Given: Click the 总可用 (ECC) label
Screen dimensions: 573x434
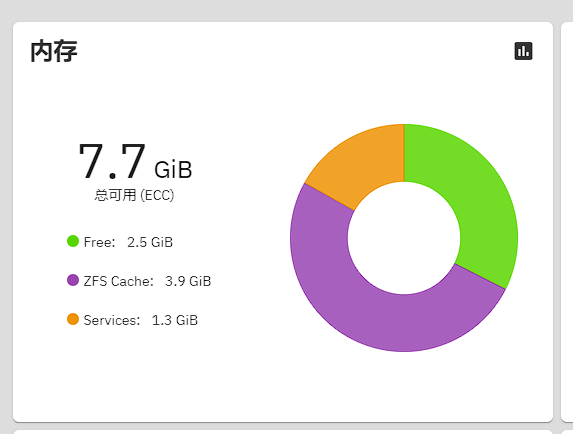Looking at the screenshot, I should click(134, 195).
